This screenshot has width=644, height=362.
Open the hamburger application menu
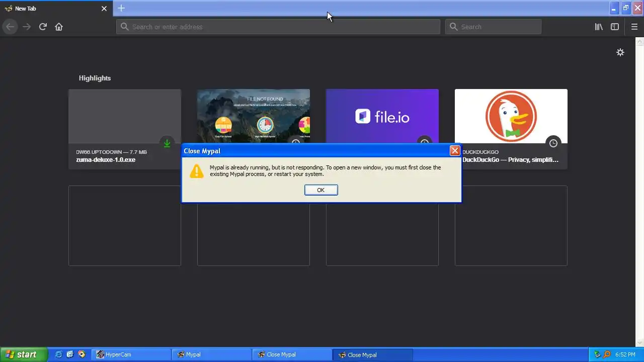tap(634, 27)
